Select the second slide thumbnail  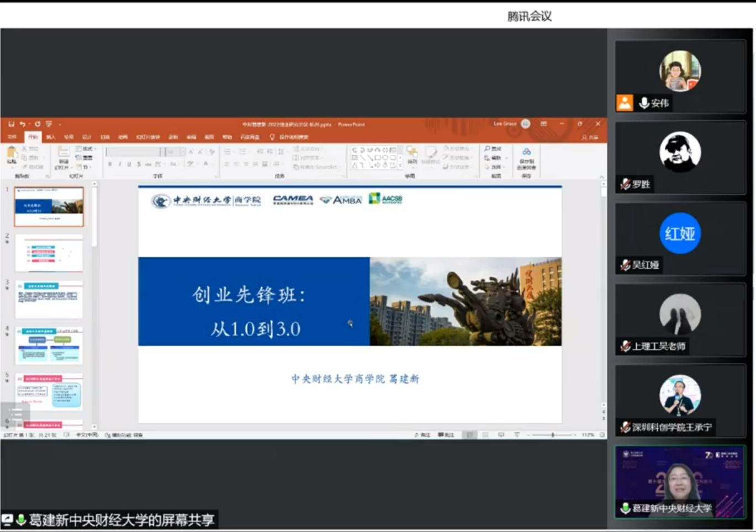[x=49, y=253]
